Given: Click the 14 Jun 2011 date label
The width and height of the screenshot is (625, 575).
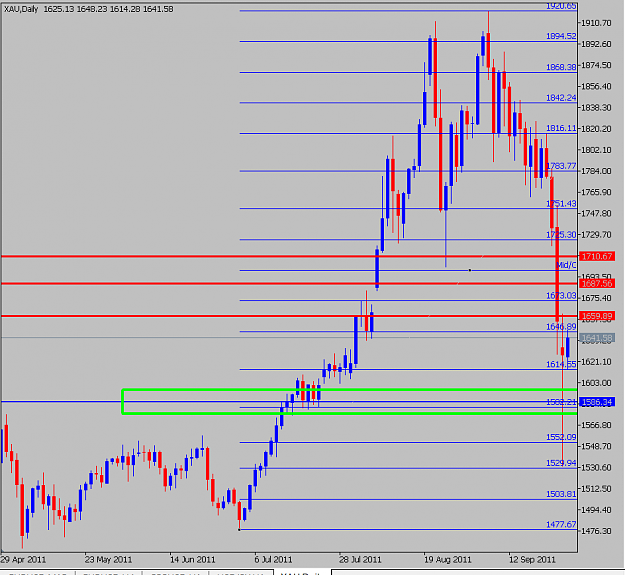Looking at the screenshot, I should coord(193,560).
